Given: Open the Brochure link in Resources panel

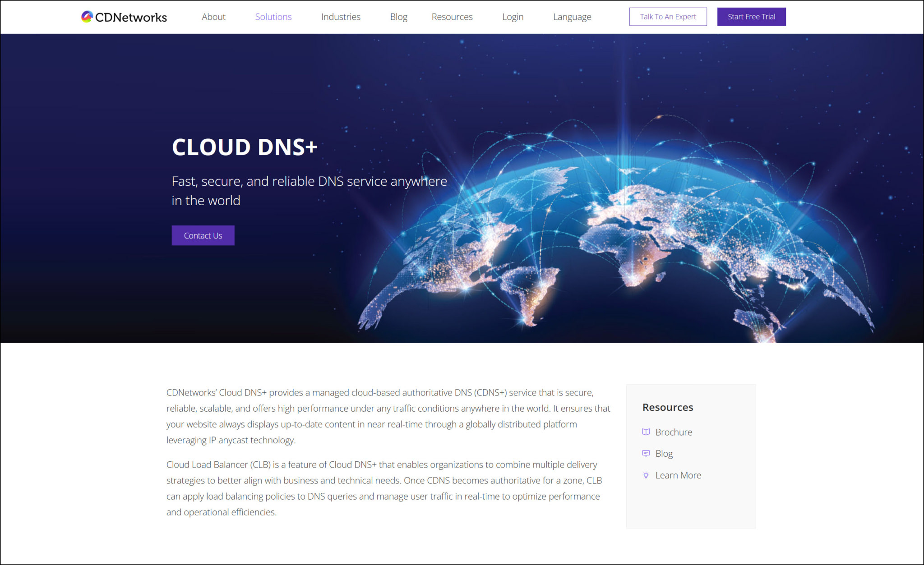Looking at the screenshot, I should coord(674,432).
